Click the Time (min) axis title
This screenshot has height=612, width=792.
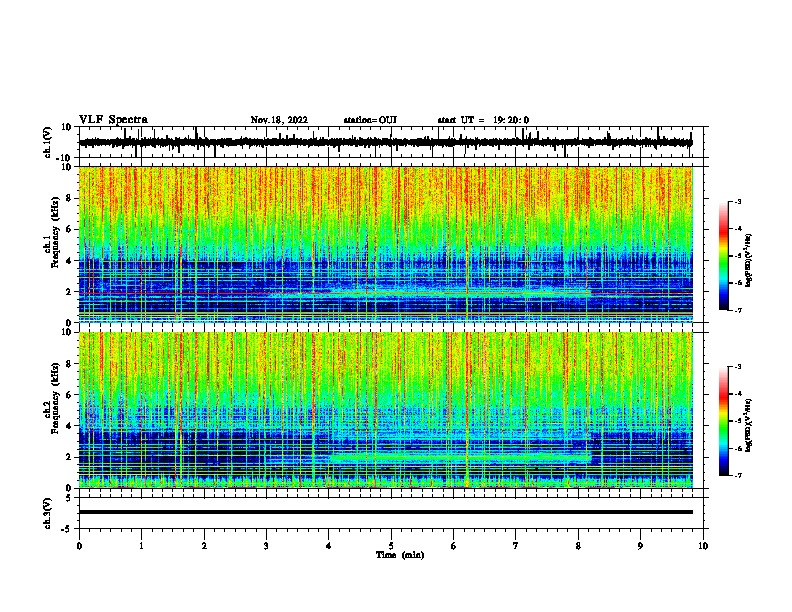400,555
